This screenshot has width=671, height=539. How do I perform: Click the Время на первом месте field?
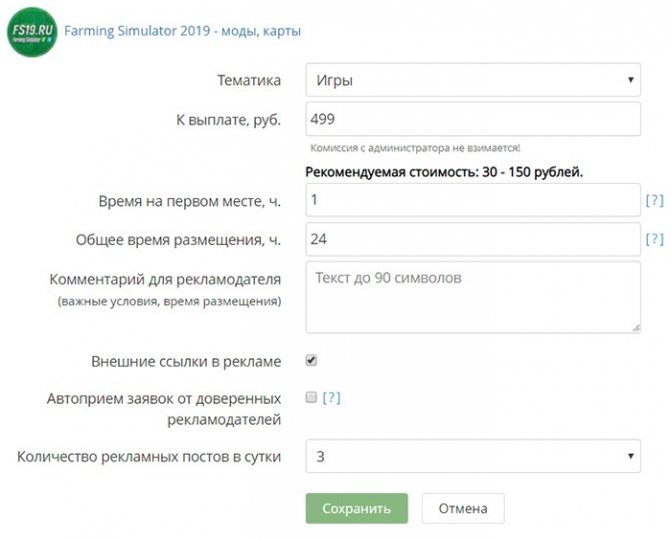[472, 201]
